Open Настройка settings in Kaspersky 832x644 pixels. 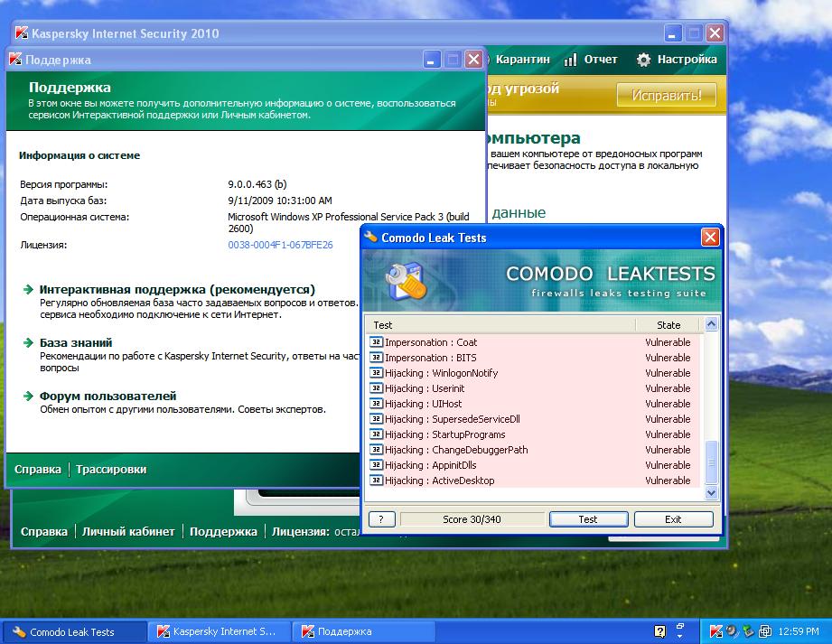pos(687,60)
